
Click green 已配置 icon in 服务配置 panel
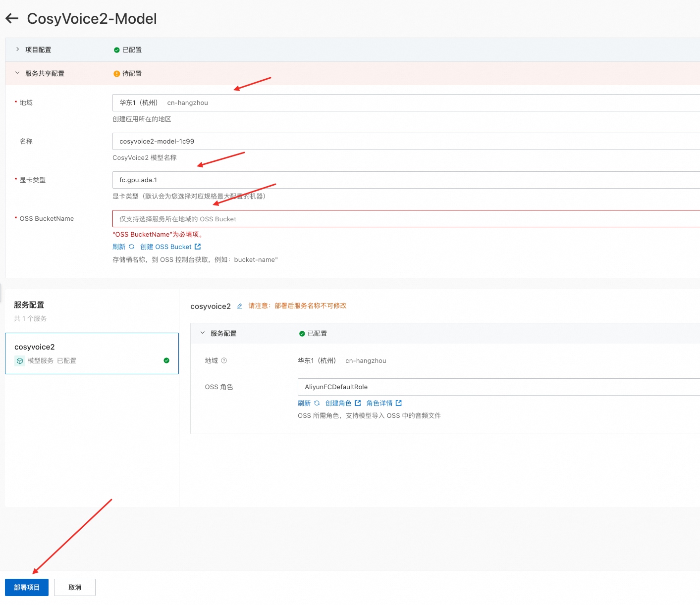pos(302,334)
